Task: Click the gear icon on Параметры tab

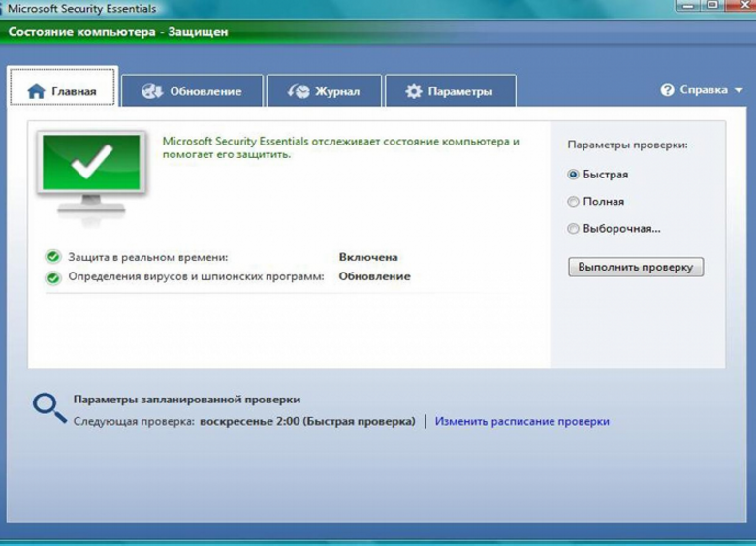Action: pos(414,91)
